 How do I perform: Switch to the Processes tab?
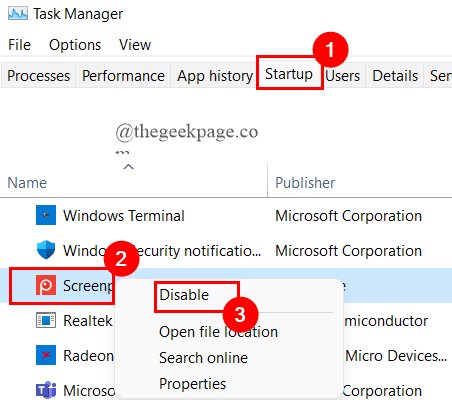[38, 75]
